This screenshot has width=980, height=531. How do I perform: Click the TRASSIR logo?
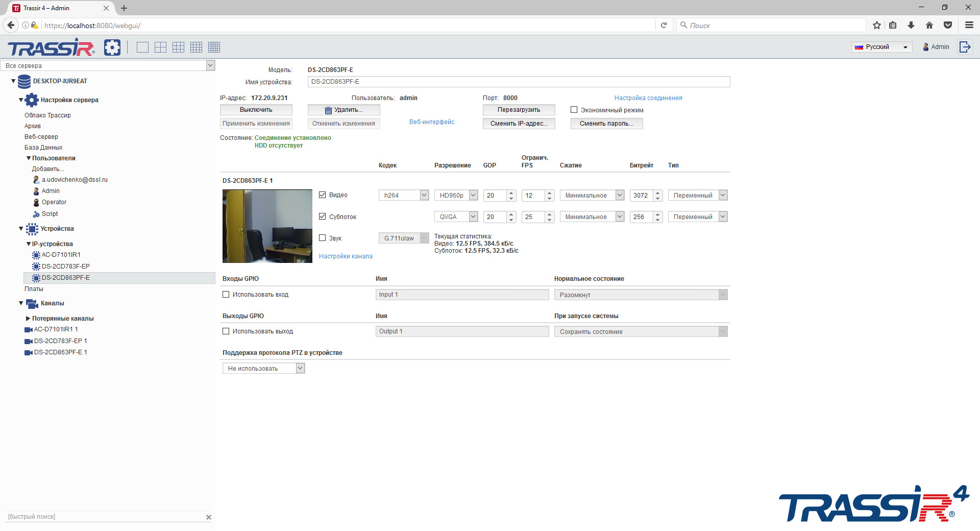pos(50,47)
